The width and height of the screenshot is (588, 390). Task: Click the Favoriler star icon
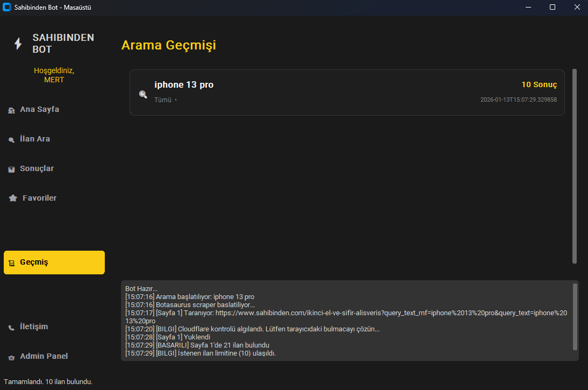coord(13,198)
